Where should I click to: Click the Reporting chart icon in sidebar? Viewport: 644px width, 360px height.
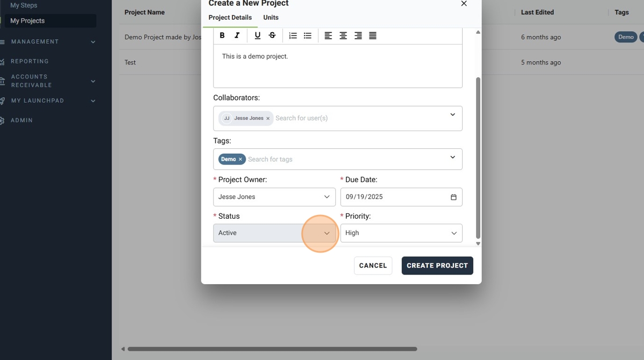coord(3,62)
